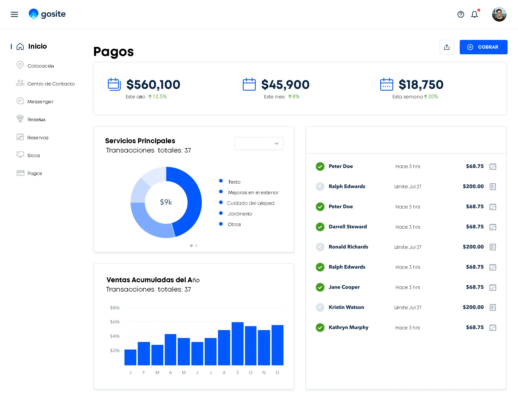Image resolution: width=518 pixels, height=420 pixels.
Task: Open Pagos link in the sidebar
Action: (x=34, y=173)
